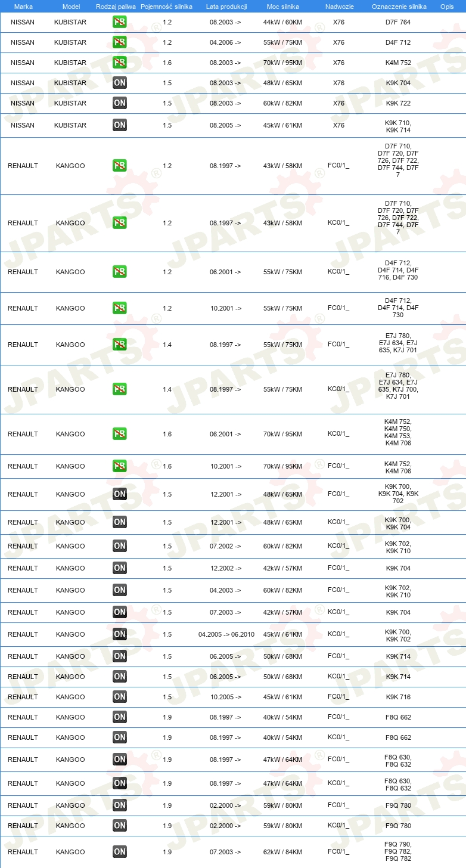Click the Lata produkcji column header
This screenshot has width=466, height=868.
click(x=225, y=7)
